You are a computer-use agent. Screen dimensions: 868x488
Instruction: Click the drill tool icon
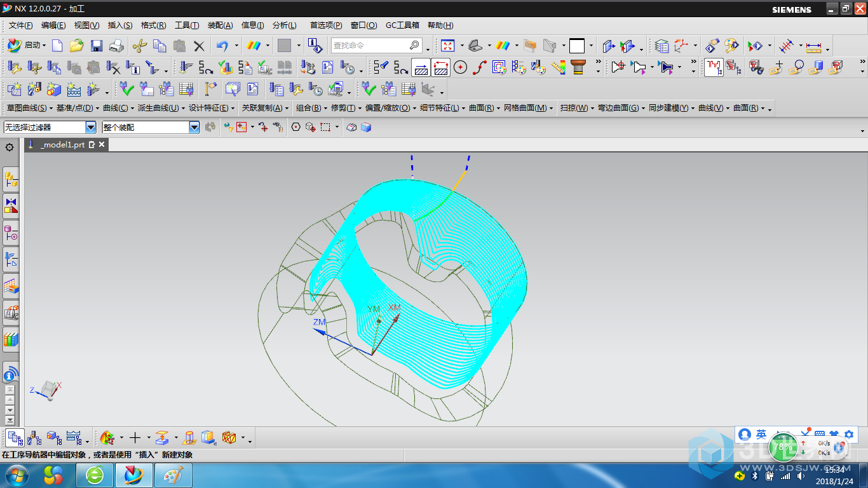coord(578,67)
